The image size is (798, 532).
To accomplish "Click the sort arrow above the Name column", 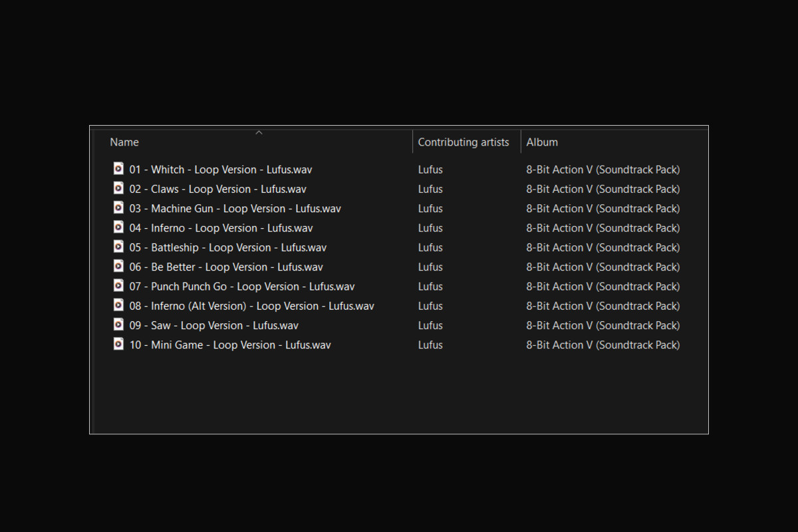I will click(259, 132).
